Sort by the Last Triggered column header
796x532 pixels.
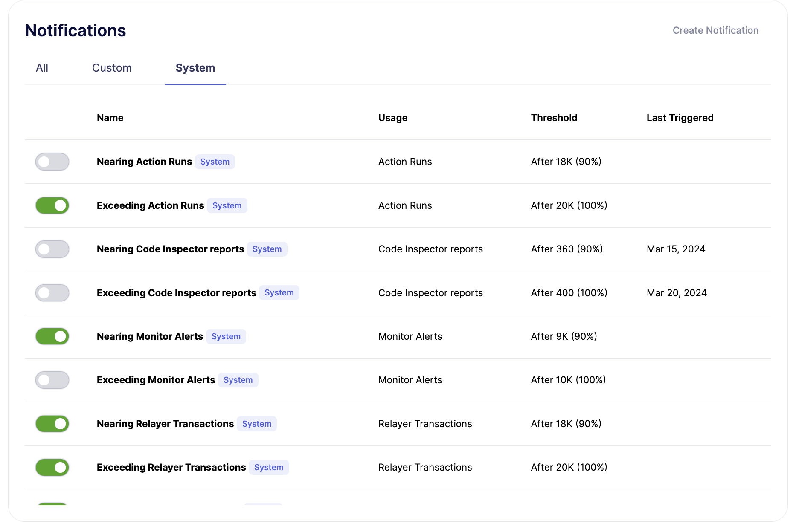click(680, 118)
